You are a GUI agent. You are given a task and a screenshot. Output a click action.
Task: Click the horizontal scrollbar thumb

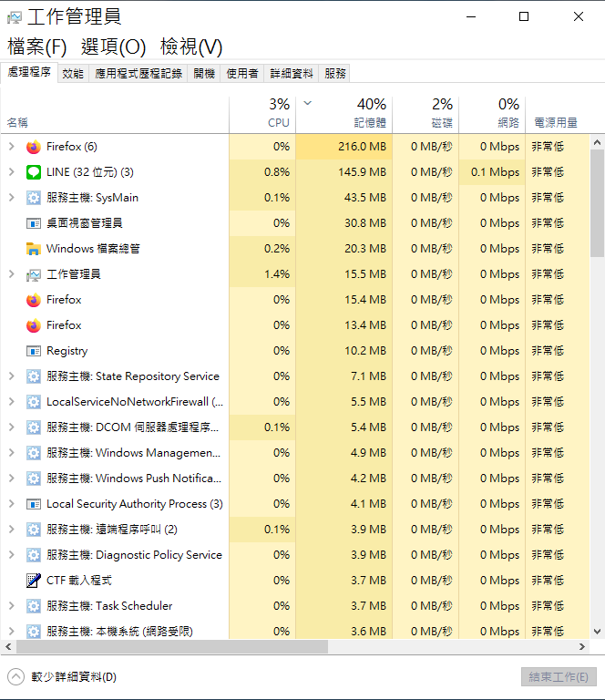(172, 646)
